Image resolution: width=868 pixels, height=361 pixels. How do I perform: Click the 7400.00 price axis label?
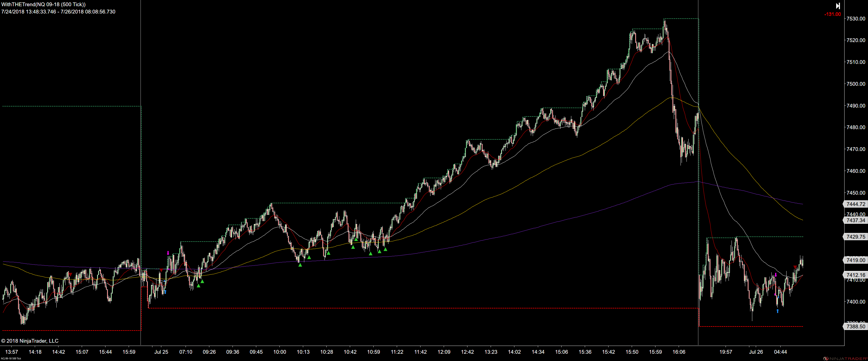[856, 302]
